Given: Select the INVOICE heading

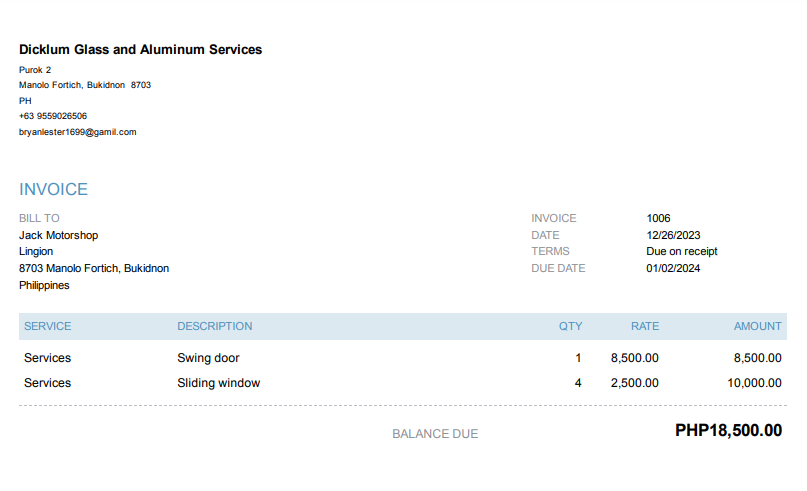Looking at the screenshot, I should click(53, 189).
